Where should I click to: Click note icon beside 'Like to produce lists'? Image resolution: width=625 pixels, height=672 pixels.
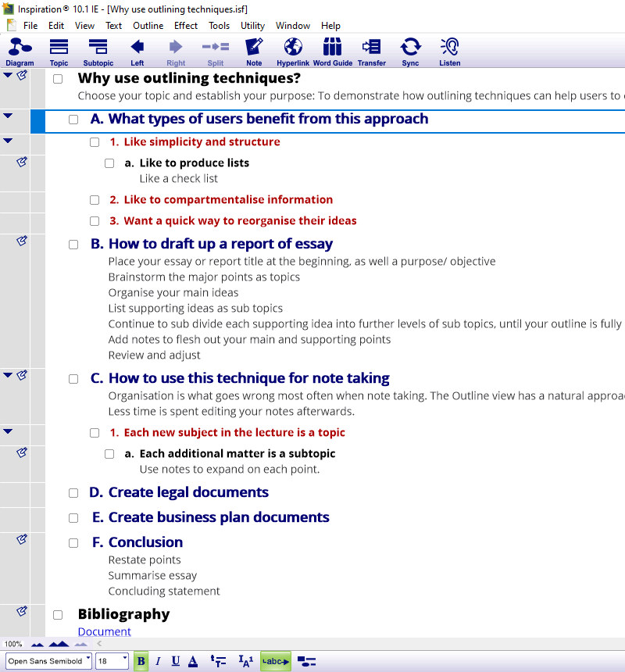click(x=22, y=162)
